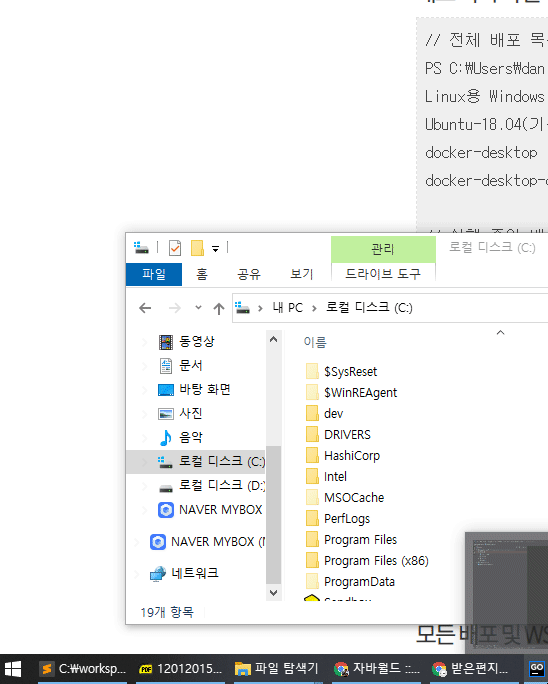
Task: Switch to the 공유 ribbon tab
Action: 249,274
